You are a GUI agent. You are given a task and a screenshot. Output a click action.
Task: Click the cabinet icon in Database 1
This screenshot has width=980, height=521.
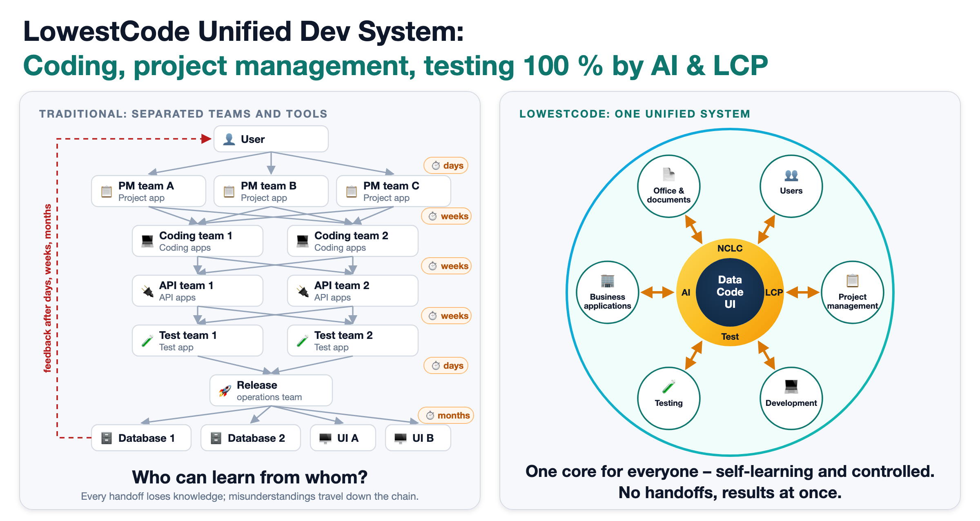(x=107, y=438)
